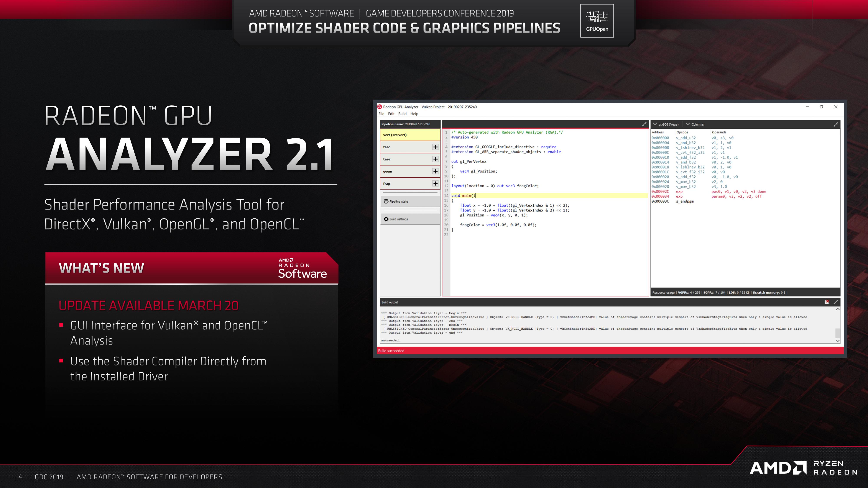Close the Radeon GPU Analyzer window
Screen dimensions: 868x488
pos(836,107)
